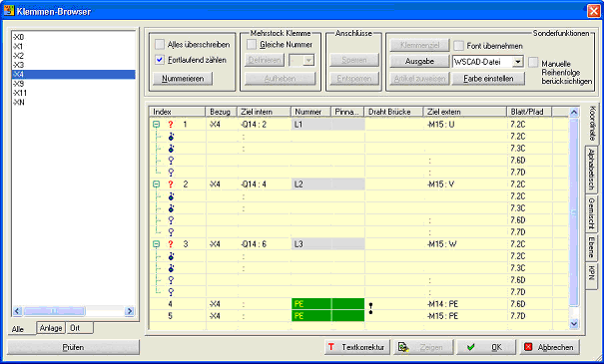Toggle Manuelle Reihenfolge berücksichtigen checkbox
Image resolution: width=604 pixels, height=364 pixels.
tap(533, 63)
